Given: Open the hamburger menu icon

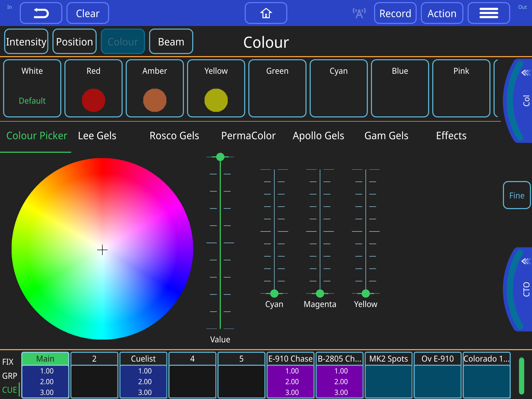Looking at the screenshot, I should 489,13.
